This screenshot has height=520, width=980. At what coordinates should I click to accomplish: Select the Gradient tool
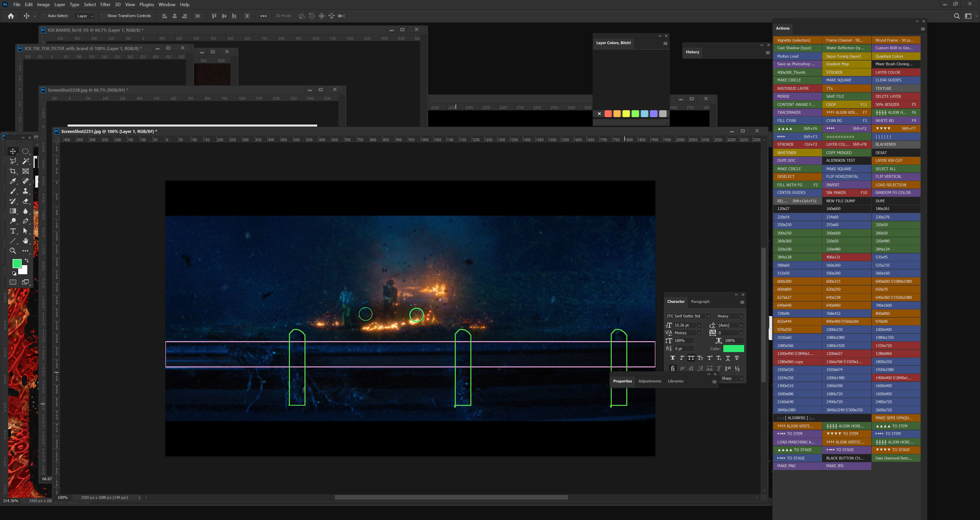click(x=13, y=211)
